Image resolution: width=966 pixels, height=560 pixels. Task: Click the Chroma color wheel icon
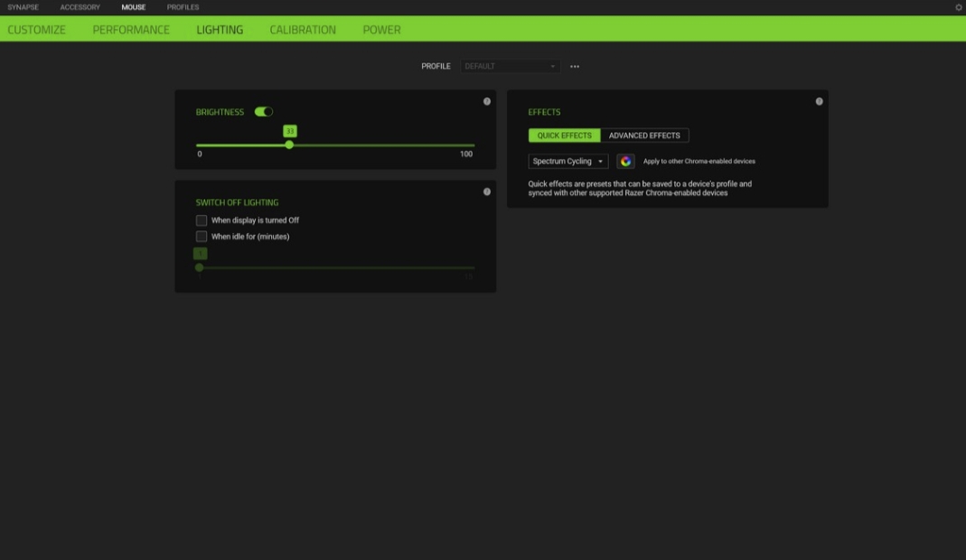click(x=625, y=162)
